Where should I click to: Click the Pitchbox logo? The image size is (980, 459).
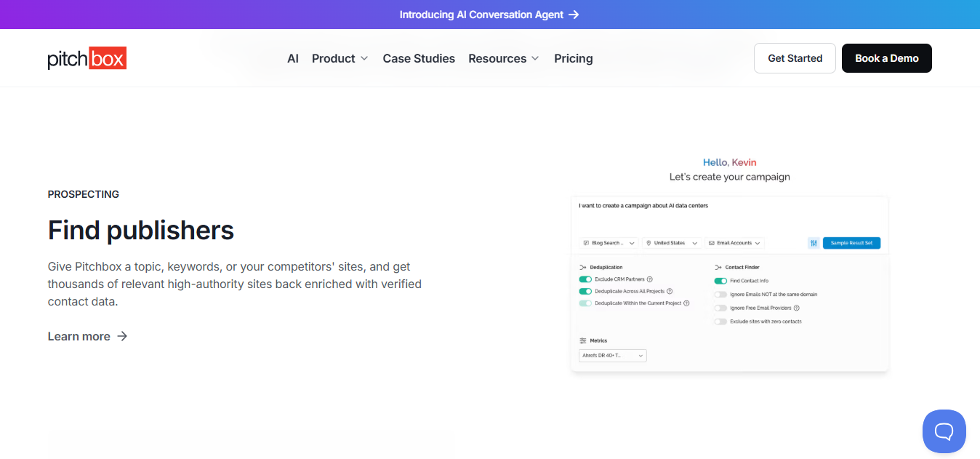87,58
